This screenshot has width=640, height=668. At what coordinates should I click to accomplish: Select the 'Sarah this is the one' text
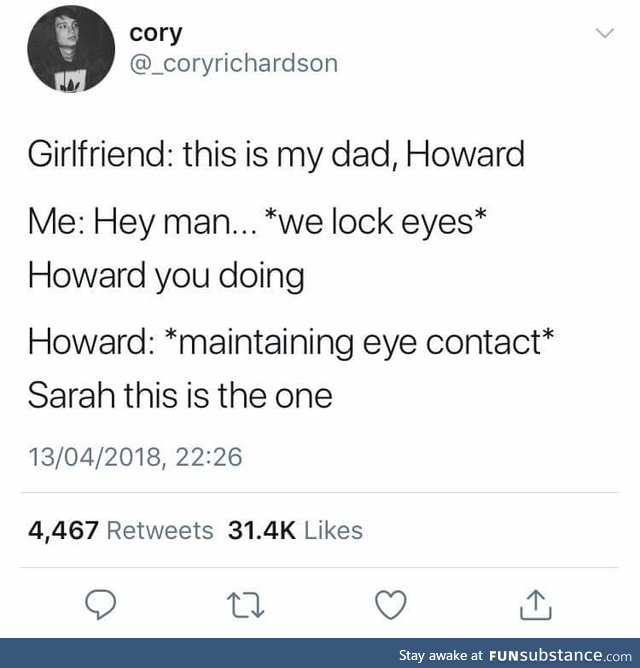(x=180, y=395)
